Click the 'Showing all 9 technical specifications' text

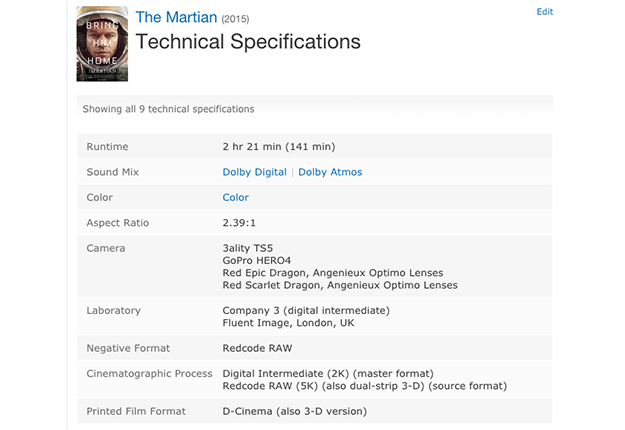pos(170,108)
